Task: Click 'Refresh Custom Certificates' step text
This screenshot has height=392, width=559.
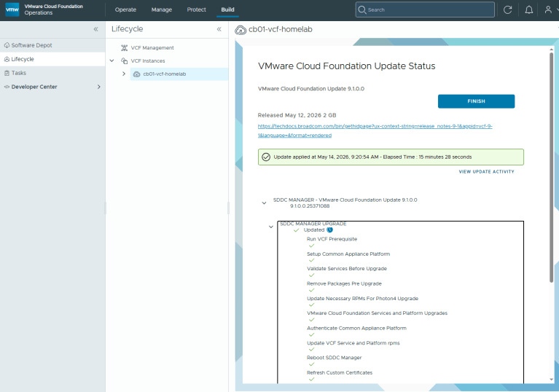Action: point(340,373)
